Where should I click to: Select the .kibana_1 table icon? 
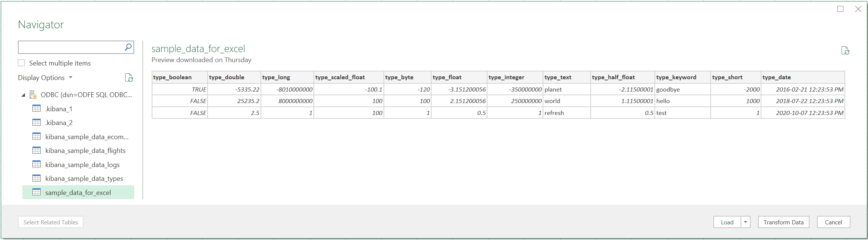click(37, 109)
